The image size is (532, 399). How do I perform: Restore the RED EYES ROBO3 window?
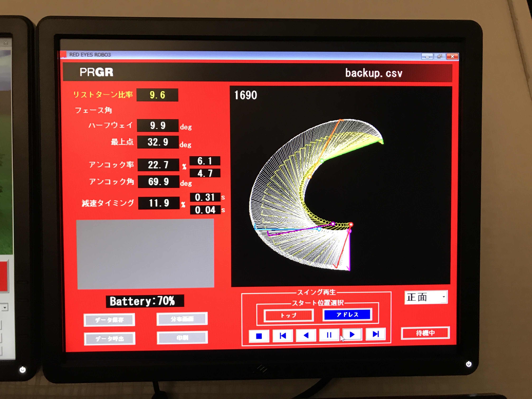coord(440,56)
